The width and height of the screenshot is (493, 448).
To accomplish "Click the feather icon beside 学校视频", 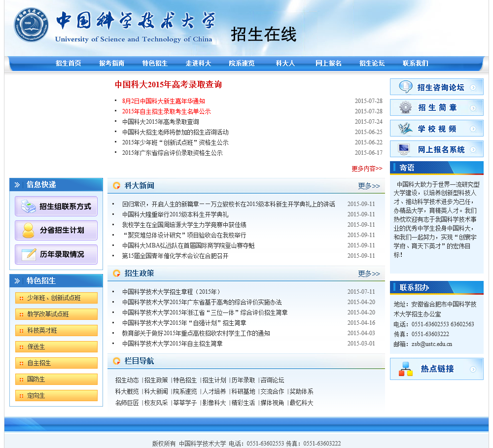I will 405,128.
